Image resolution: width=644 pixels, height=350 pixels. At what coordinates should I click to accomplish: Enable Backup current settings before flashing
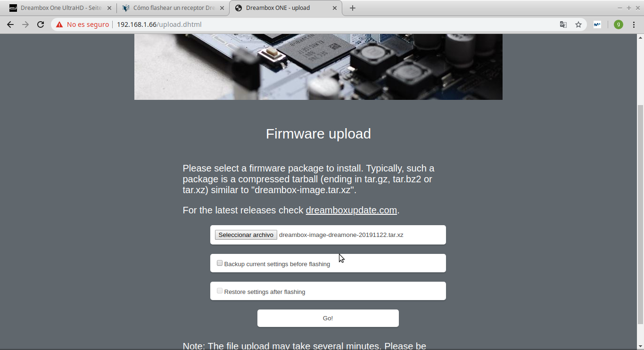pyautogui.click(x=220, y=263)
